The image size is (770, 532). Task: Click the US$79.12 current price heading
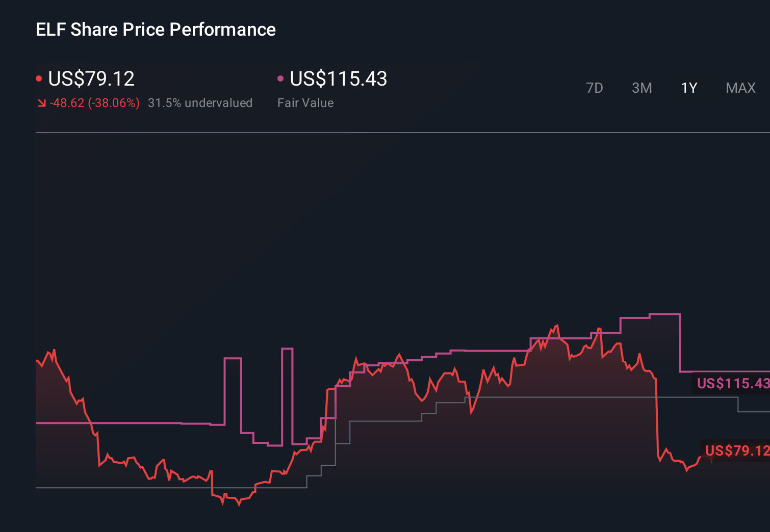[91, 79]
